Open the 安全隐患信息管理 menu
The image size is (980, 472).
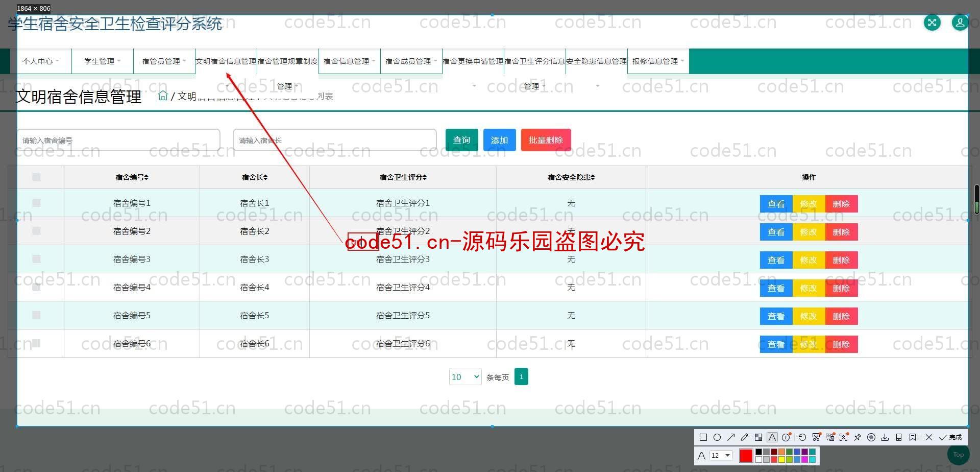pyautogui.click(x=597, y=61)
